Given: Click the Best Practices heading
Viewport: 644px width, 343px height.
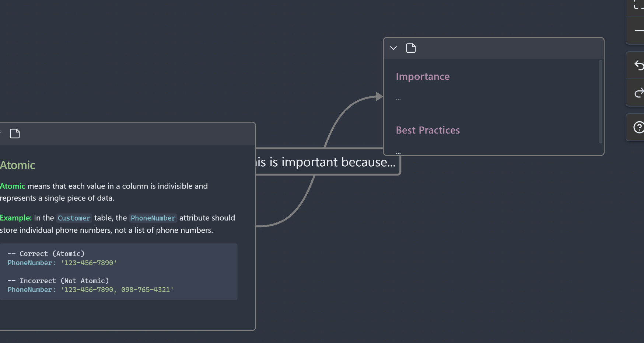Looking at the screenshot, I should (428, 130).
